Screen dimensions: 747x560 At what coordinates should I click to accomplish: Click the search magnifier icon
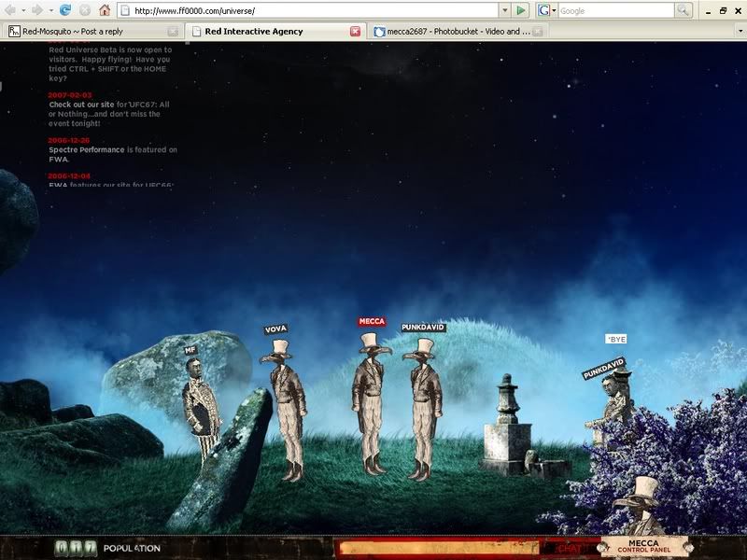684,10
